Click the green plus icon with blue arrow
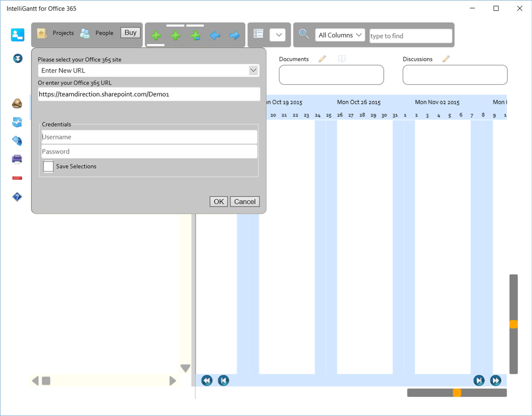Viewport: 532px width, 416px height. click(195, 35)
